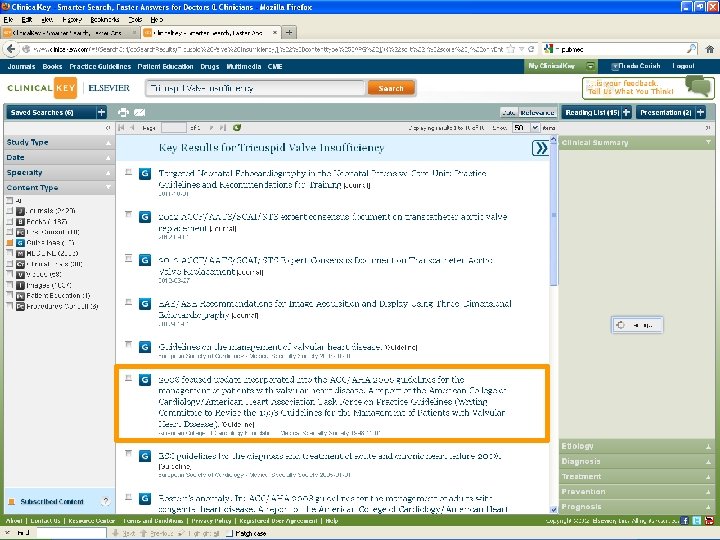Check the Images content type checkbox

click(x=10, y=285)
